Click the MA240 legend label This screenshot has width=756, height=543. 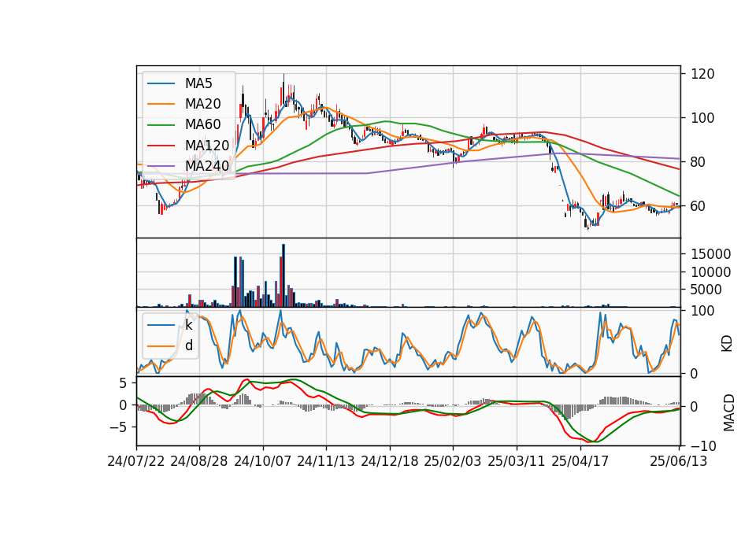point(207,166)
